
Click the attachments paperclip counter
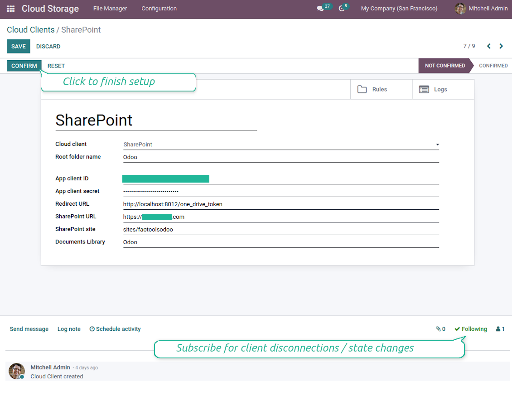click(x=440, y=329)
